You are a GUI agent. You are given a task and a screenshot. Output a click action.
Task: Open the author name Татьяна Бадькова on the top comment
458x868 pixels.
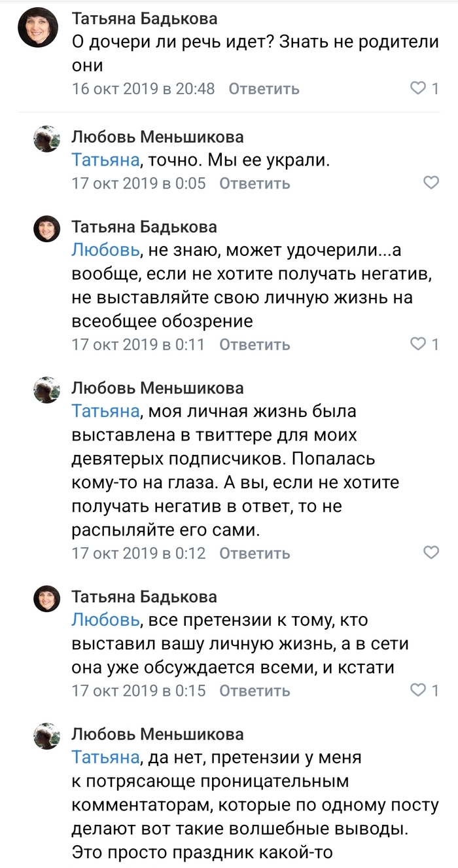pyautogui.click(x=144, y=18)
